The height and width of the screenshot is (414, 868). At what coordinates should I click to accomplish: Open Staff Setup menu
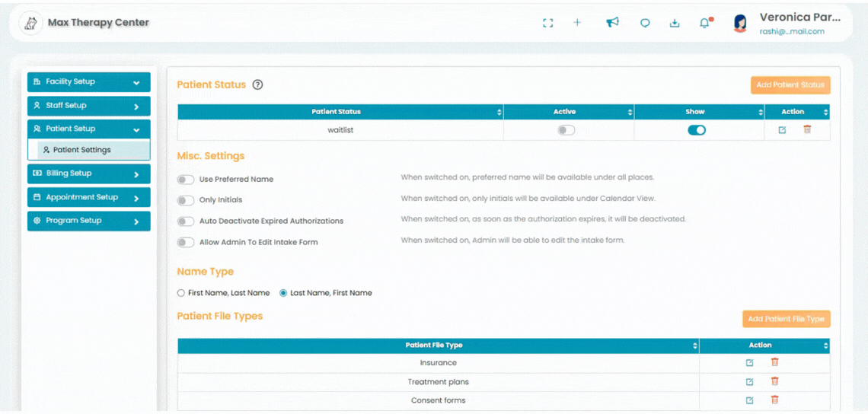(88, 106)
